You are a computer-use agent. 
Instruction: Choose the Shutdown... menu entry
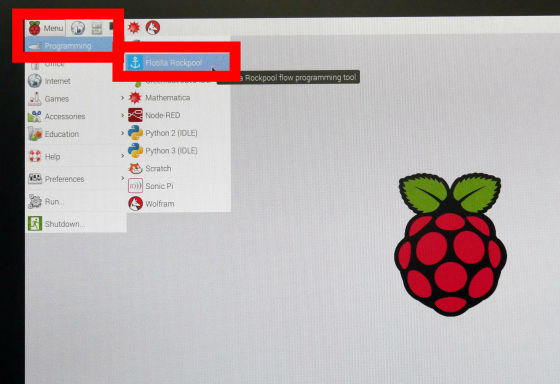point(76,224)
